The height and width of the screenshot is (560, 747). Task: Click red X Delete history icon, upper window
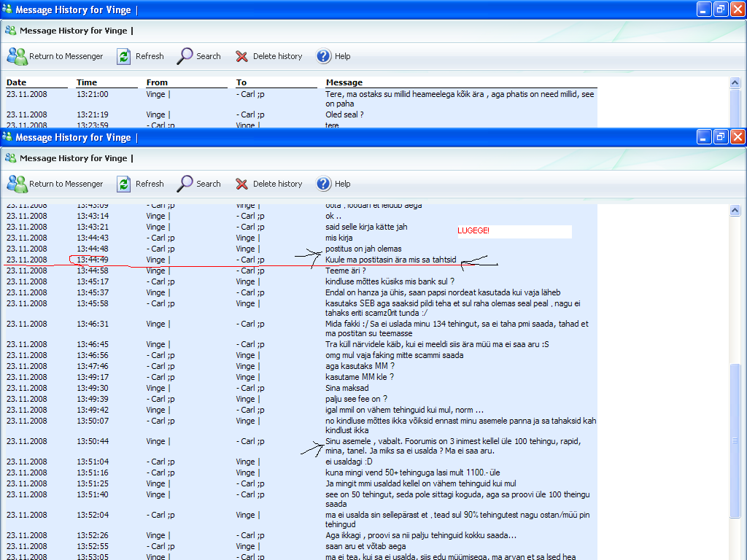point(242,56)
